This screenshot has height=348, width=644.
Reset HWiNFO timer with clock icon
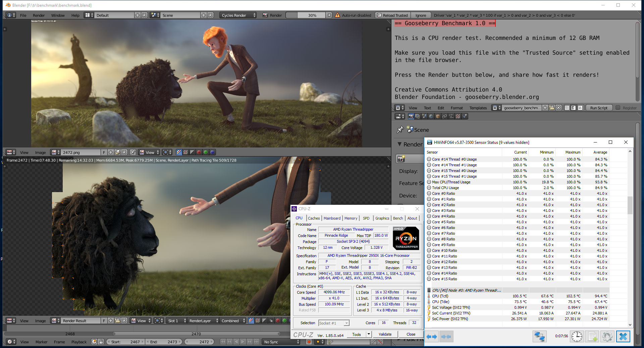(577, 336)
